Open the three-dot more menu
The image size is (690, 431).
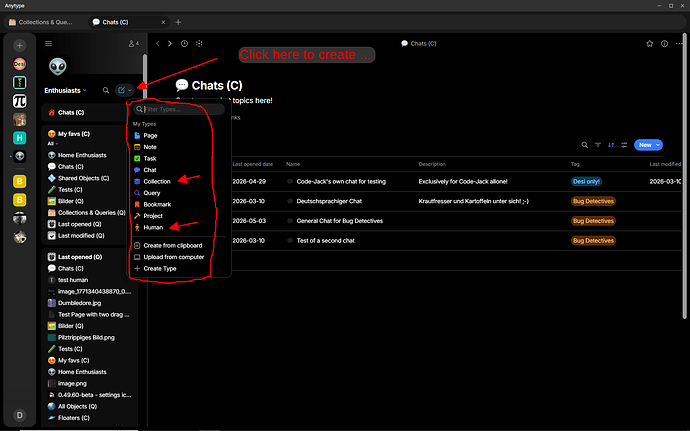tap(679, 44)
